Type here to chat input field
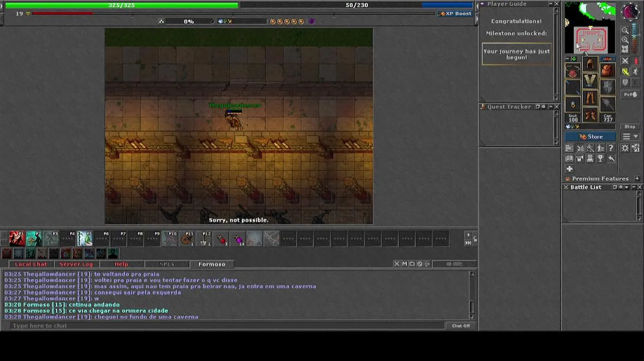 tap(228, 326)
